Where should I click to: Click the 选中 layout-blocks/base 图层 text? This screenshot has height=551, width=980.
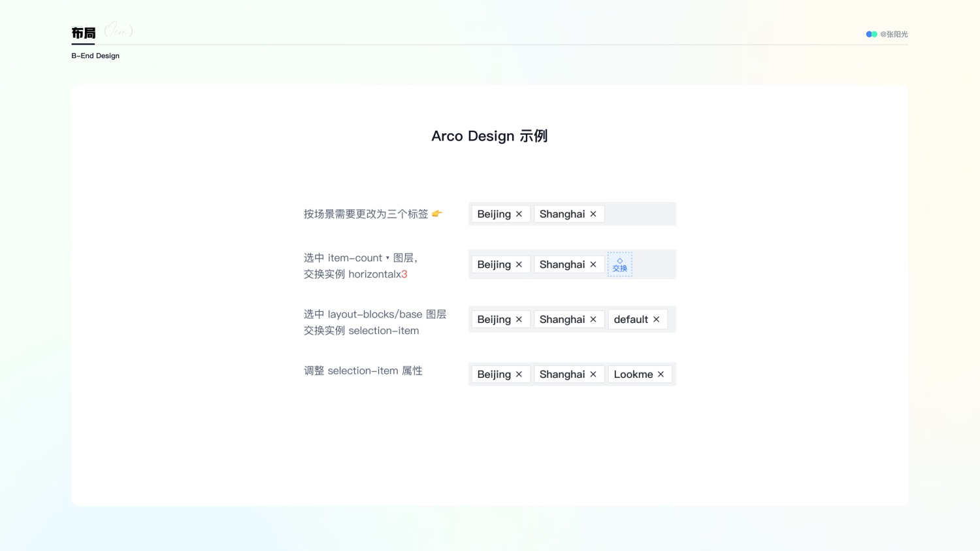click(x=375, y=314)
